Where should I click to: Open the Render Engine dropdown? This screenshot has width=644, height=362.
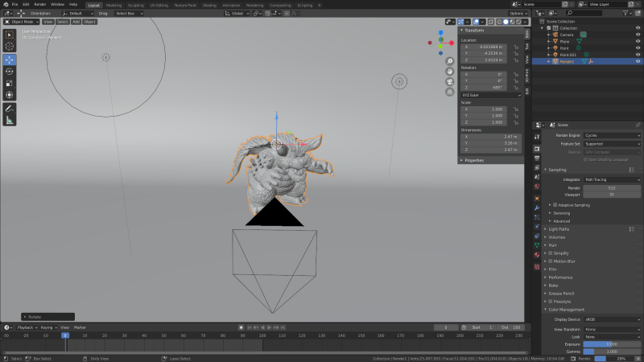[x=612, y=135]
